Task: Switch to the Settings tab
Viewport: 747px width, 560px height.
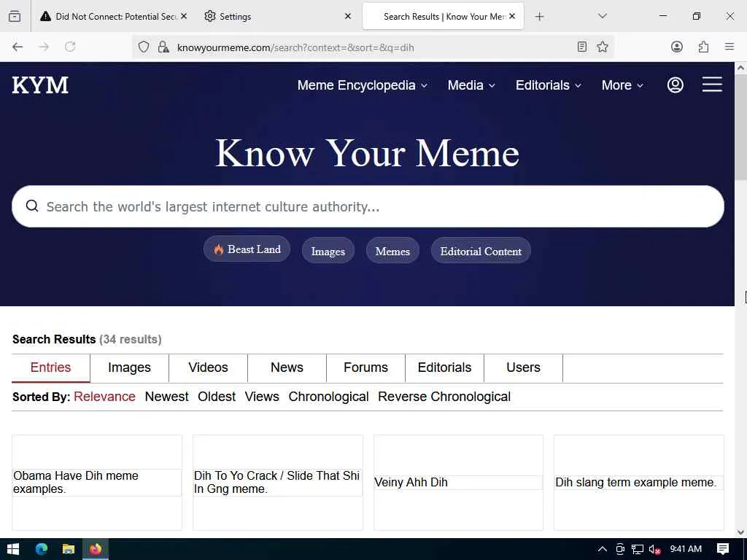Action: [278, 16]
